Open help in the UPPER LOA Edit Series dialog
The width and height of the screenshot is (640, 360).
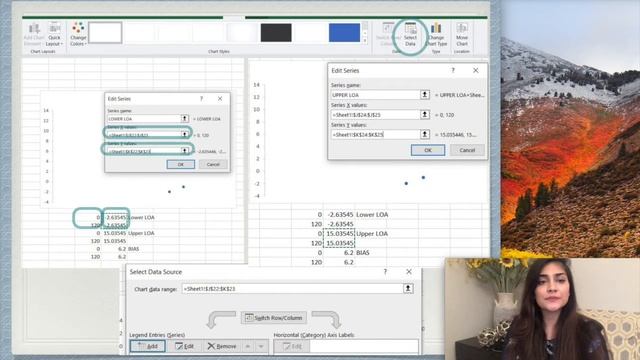[x=453, y=71]
